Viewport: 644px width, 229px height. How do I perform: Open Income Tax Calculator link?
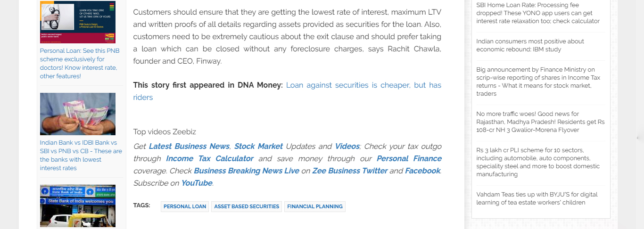(x=210, y=159)
